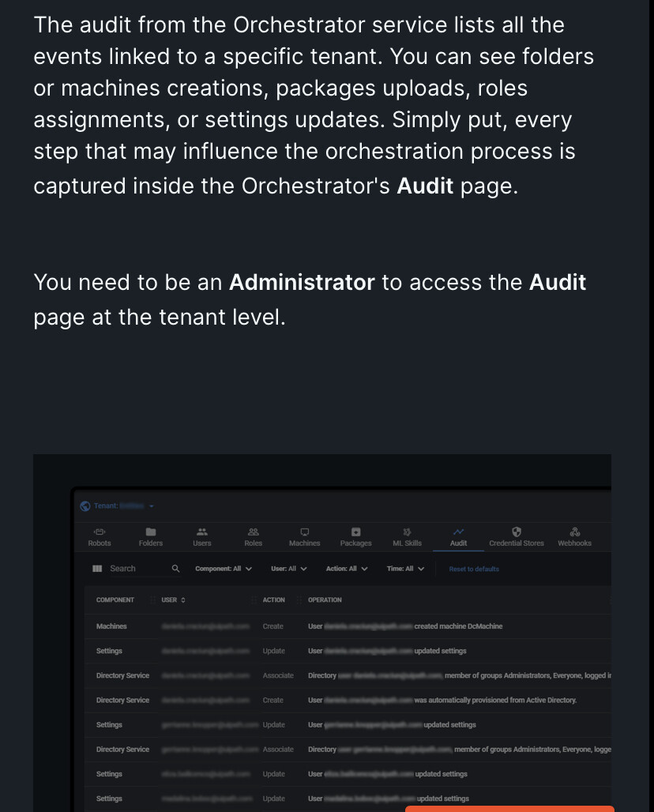Select the Webhooks icon
This screenshot has width=654, height=812.
pyautogui.click(x=575, y=532)
